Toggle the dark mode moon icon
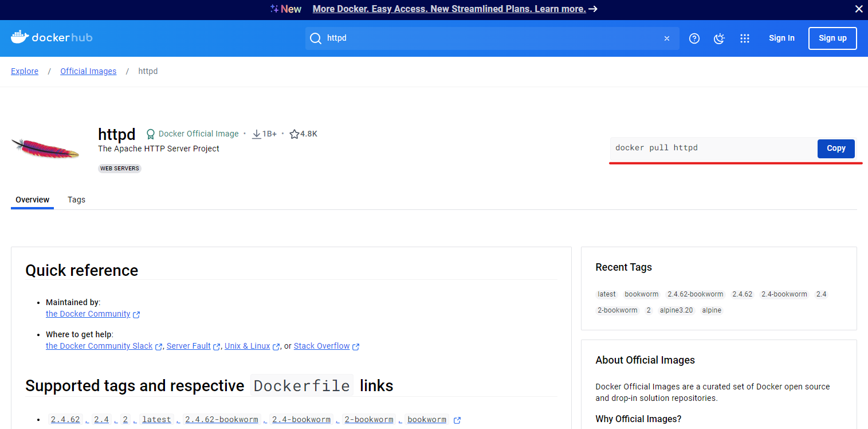The height and width of the screenshot is (429, 868). pos(720,38)
